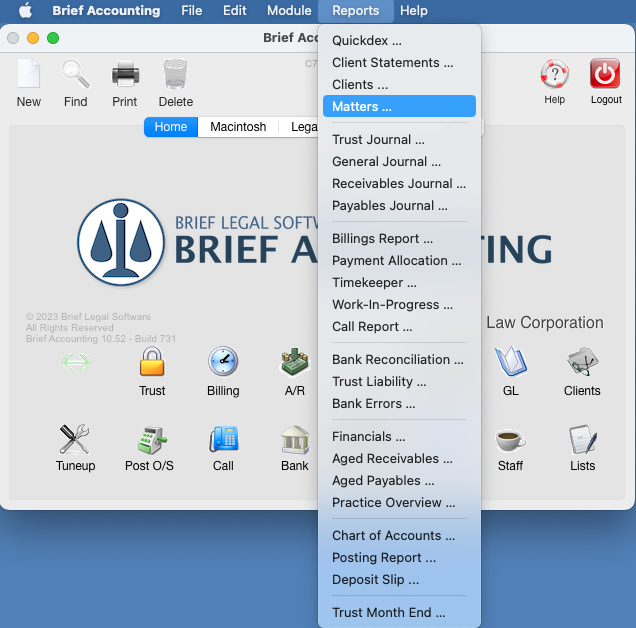
Task: Open the Bank building icon
Action: coord(295,440)
